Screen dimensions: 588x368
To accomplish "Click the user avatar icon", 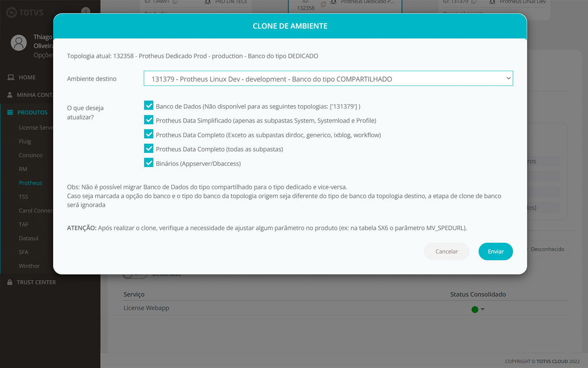I will [x=19, y=43].
